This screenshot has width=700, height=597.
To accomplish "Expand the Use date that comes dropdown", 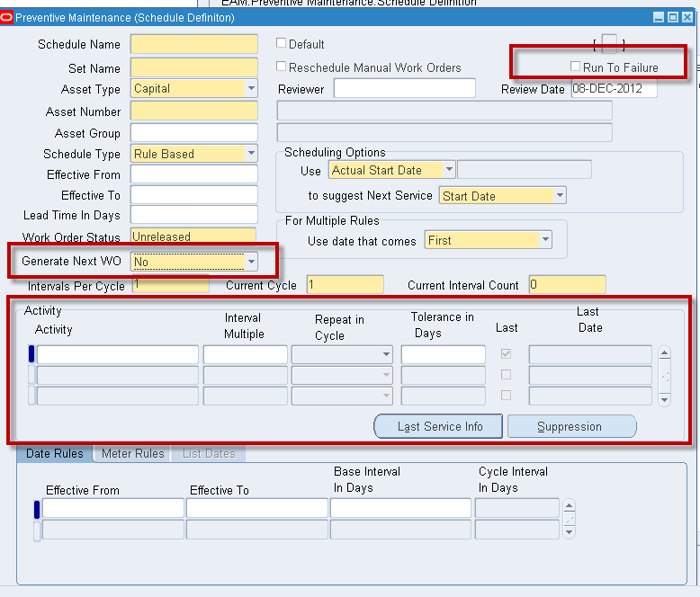I will (545, 239).
